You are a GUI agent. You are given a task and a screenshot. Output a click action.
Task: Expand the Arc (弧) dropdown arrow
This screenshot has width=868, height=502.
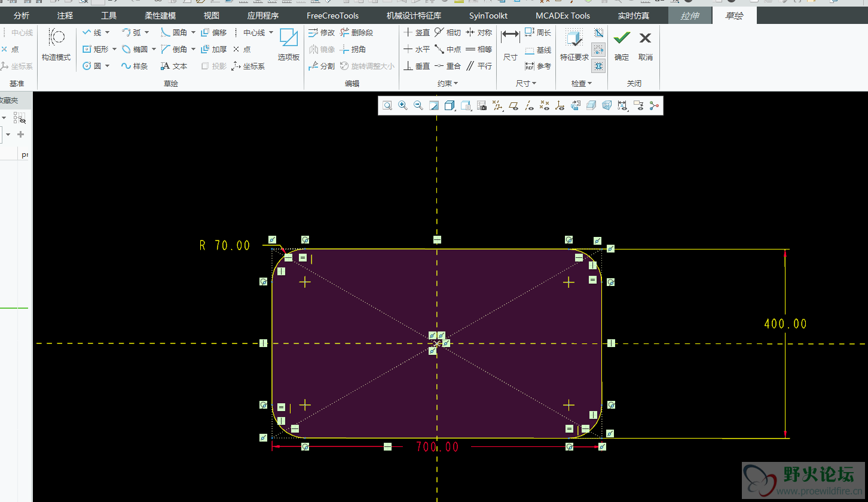pos(147,32)
